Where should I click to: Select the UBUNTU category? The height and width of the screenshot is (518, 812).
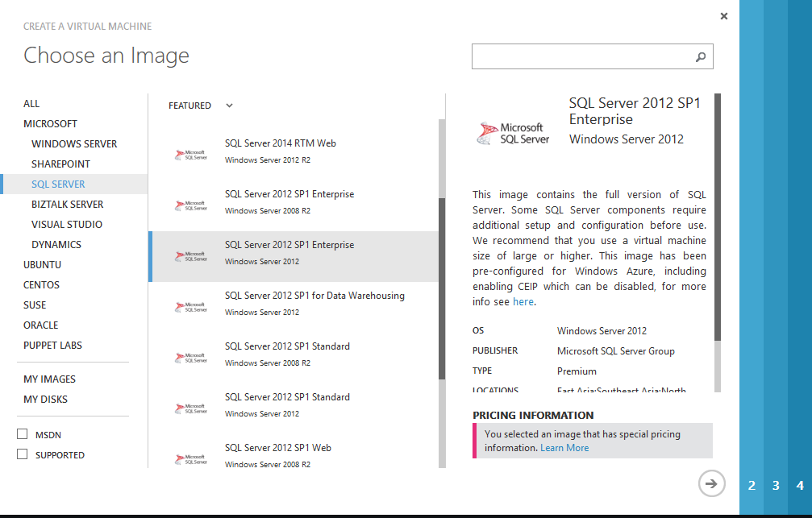pyautogui.click(x=43, y=265)
